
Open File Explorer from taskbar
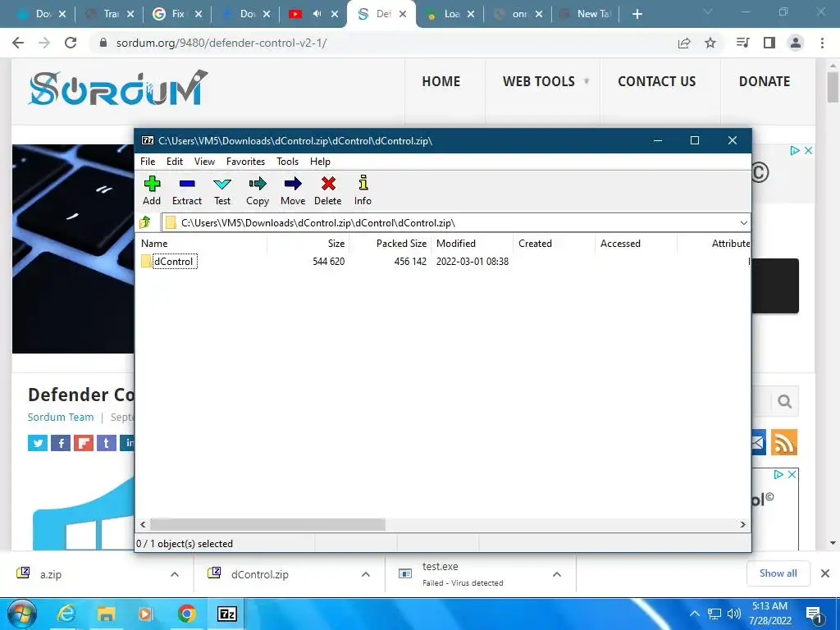coord(106,614)
